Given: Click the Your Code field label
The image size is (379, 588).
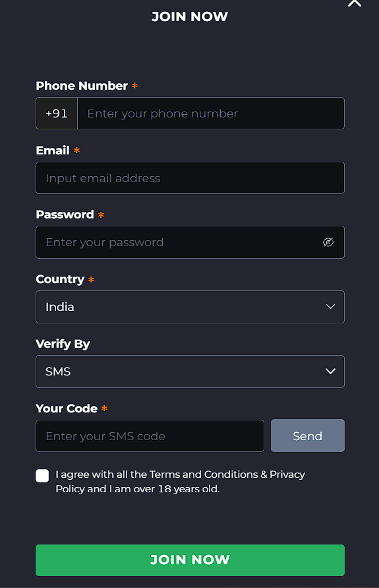Looking at the screenshot, I should pyautogui.click(x=67, y=408).
